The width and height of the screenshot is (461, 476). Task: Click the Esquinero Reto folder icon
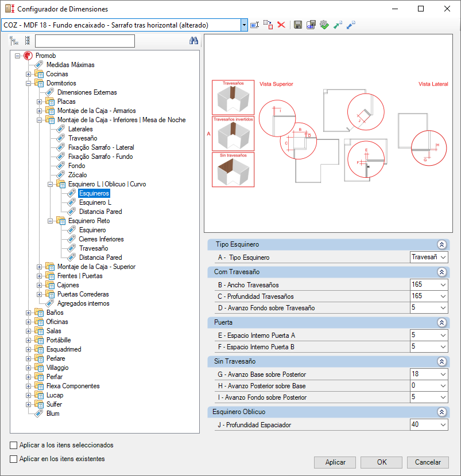click(61, 221)
